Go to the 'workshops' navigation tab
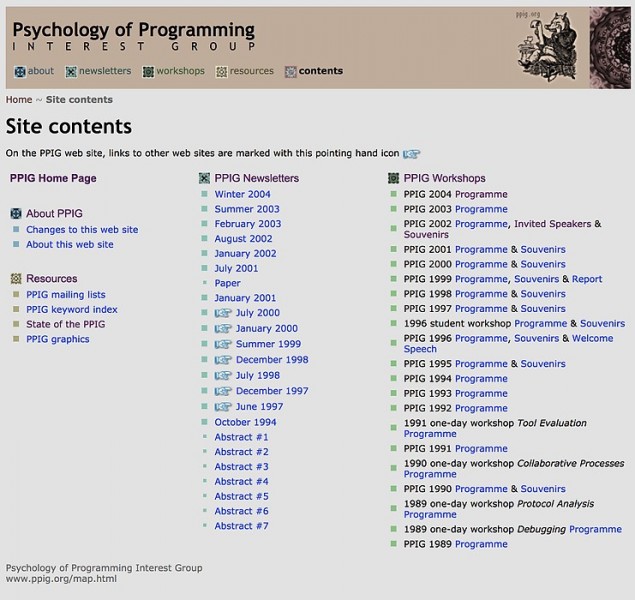The height and width of the screenshot is (600, 635). tap(180, 71)
